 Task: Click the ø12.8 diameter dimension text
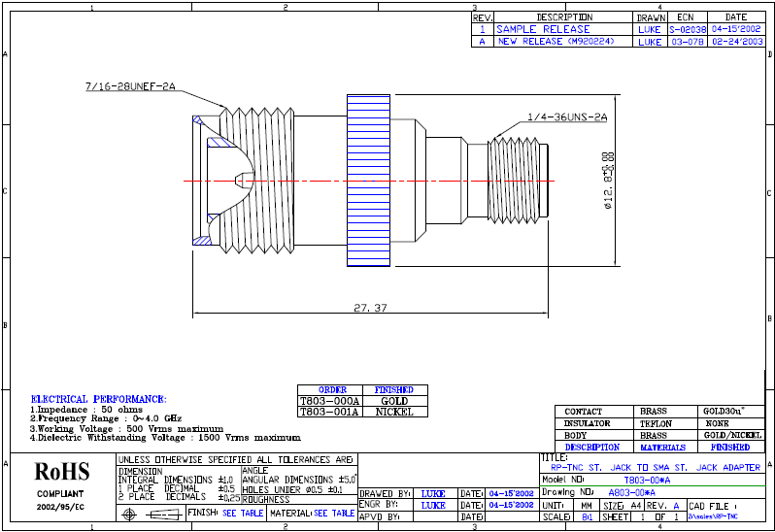pyautogui.click(x=608, y=181)
